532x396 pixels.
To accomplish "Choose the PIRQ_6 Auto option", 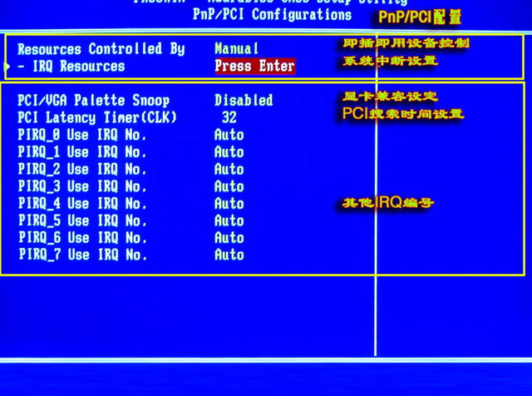I will [229, 238].
